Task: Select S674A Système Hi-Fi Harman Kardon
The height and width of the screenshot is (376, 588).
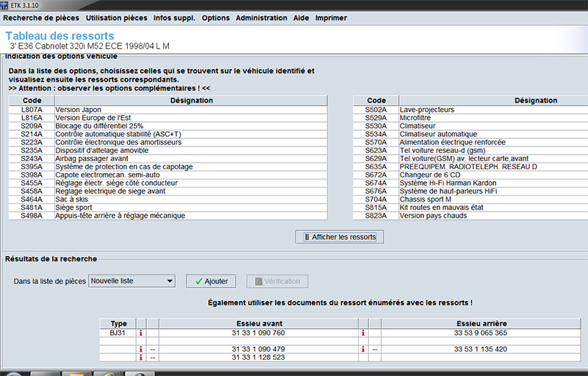Action: point(470,183)
